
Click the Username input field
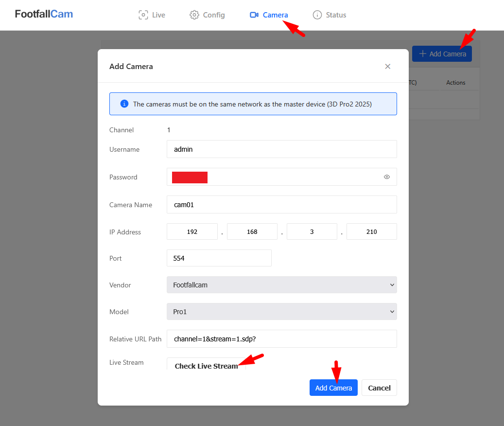click(x=281, y=149)
